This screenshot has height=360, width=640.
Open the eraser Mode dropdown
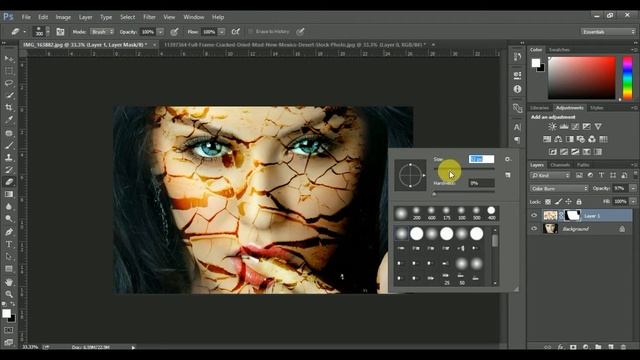tap(102, 31)
